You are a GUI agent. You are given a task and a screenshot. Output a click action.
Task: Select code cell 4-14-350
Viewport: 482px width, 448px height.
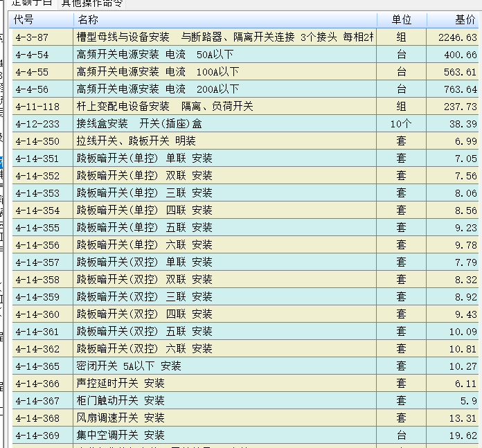(43, 141)
